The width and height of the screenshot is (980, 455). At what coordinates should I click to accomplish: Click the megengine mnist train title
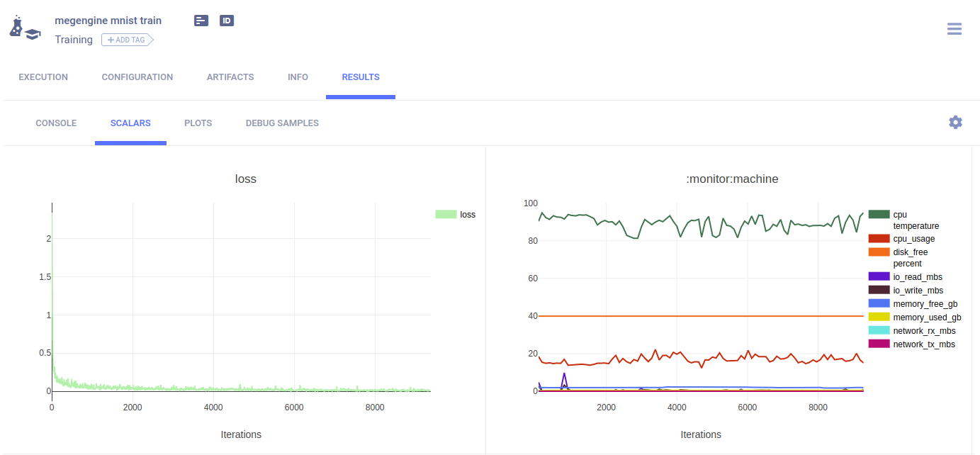(x=108, y=21)
